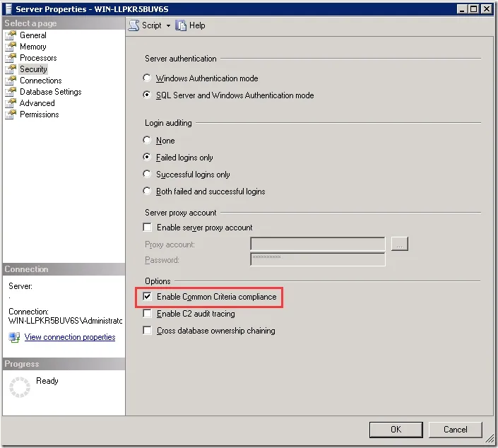
Task: Click the Connections page icon
Action: (x=11, y=81)
